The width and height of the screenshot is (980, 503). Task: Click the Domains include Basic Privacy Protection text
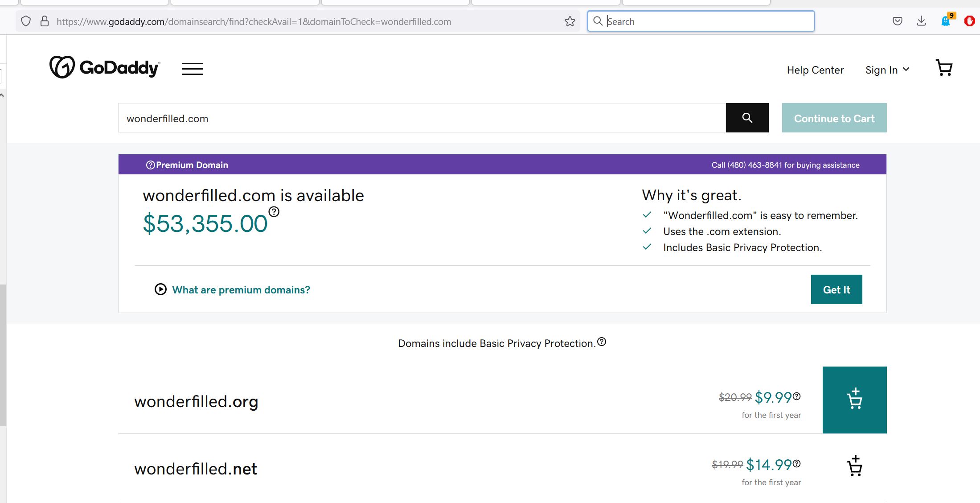click(x=497, y=343)
